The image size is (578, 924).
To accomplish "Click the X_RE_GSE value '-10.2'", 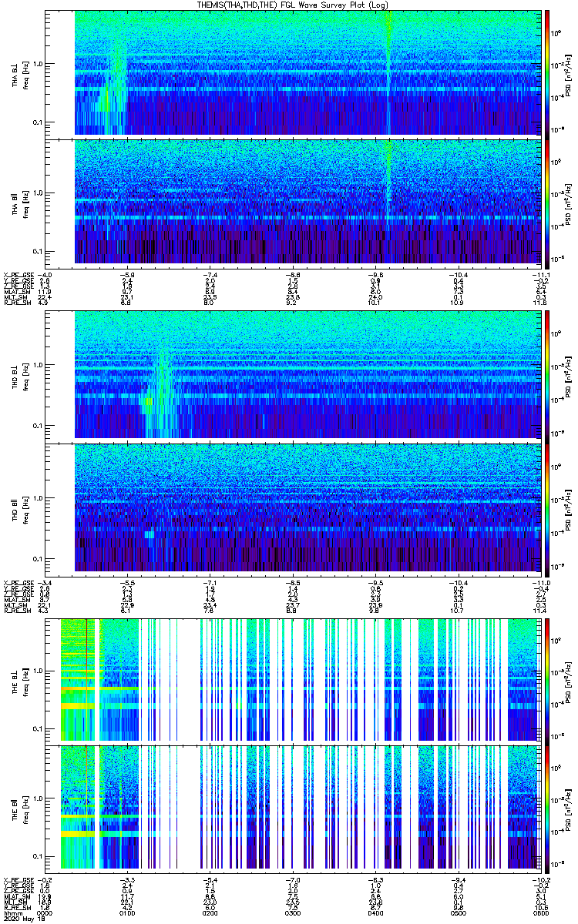I will (x=541, y=879).
